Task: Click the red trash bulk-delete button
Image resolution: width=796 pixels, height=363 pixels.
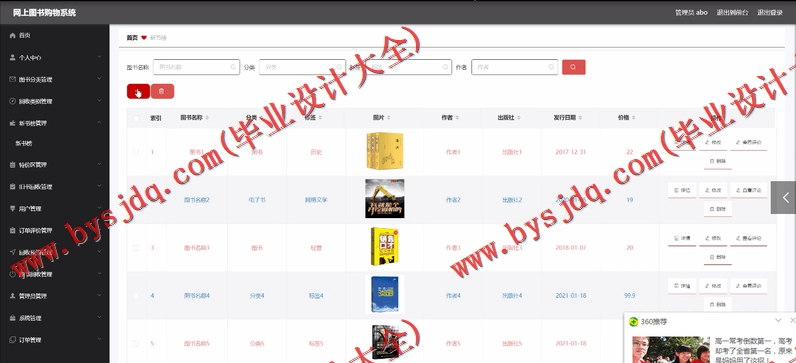Action: pos(162,91)
